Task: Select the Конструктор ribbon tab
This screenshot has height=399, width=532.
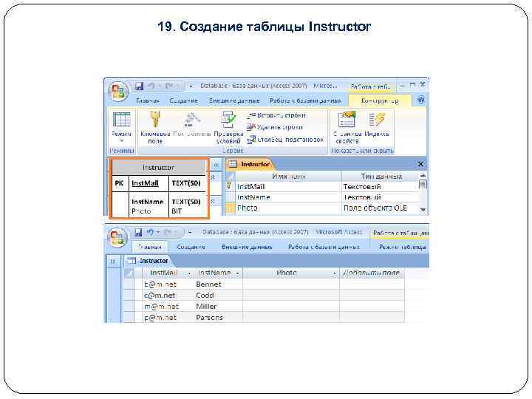Action: 380,100
